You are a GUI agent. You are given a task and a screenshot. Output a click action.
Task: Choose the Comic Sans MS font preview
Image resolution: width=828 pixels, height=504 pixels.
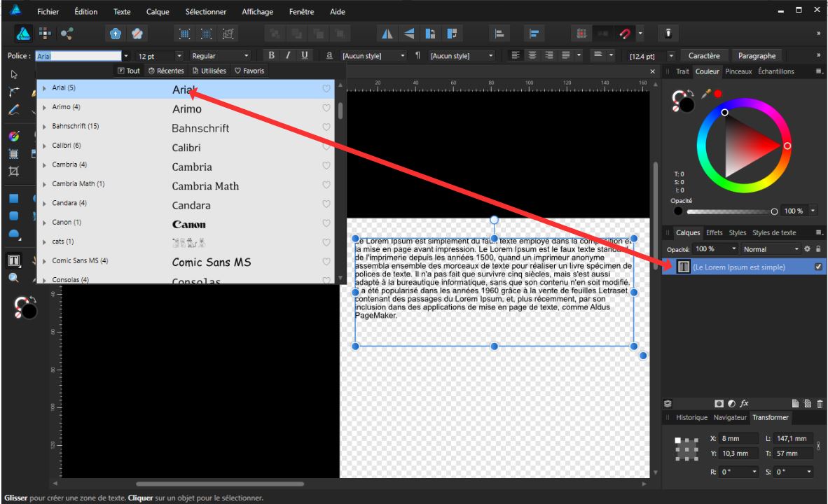(212, 262)
